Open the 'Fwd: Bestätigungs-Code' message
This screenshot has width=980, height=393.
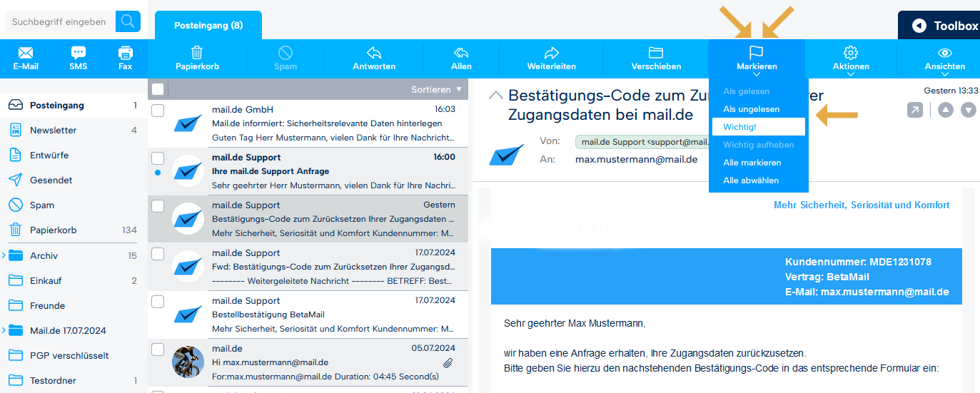pos(308,267)
